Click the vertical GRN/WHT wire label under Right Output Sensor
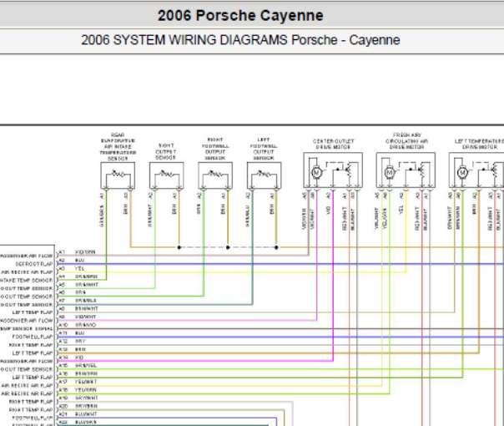 [150, 216]
